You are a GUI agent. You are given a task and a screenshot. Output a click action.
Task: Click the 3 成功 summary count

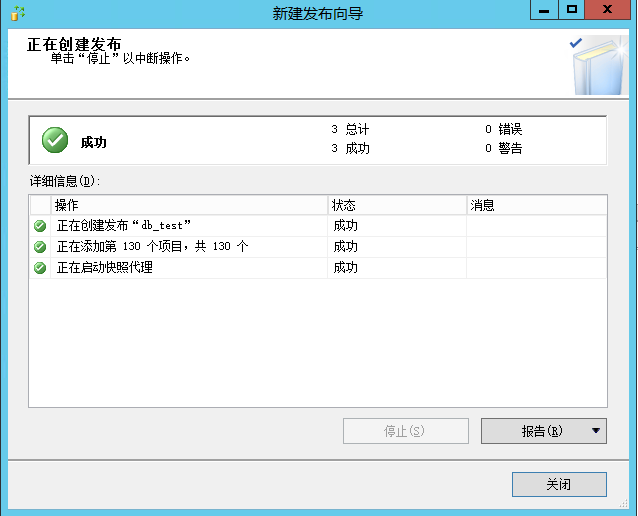click(350, 149)
